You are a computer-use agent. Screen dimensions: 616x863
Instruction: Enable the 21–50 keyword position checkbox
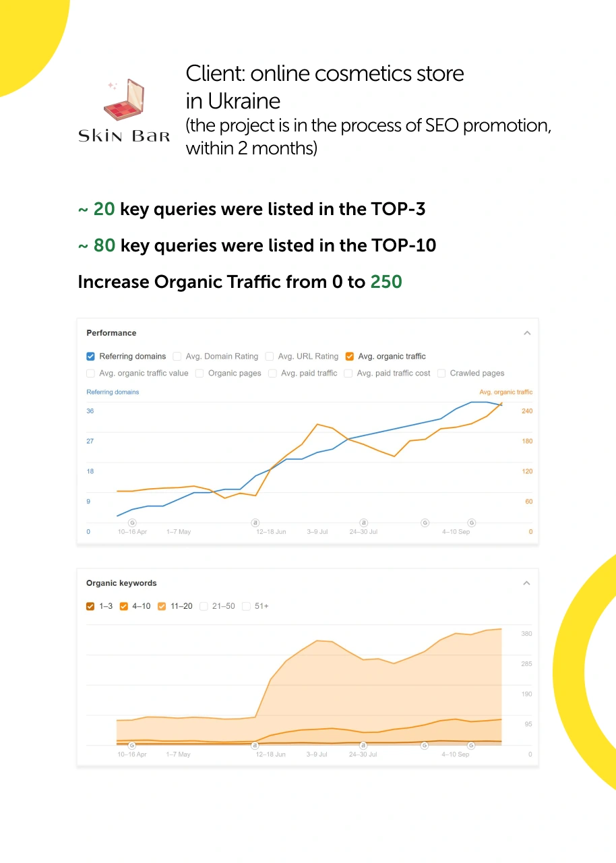(204, 606)
